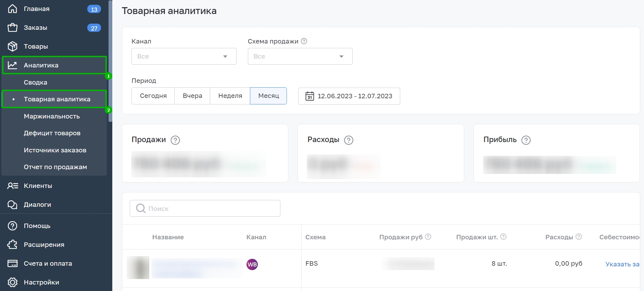Open Заказы via shopping bag icon

(13, 28)
